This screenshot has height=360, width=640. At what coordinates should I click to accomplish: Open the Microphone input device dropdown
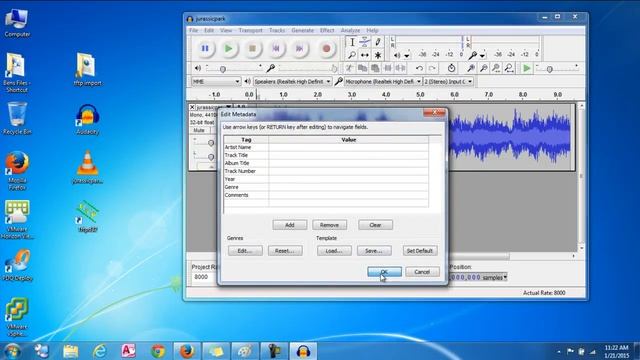(383, 82)
